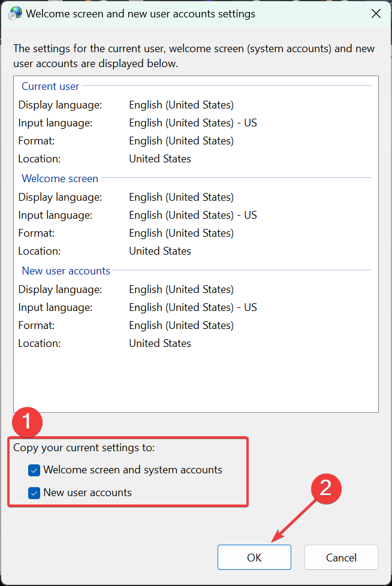Click the globe icon in the title bar
Image resolution: width=392 pixels, height=586 pixels.
click(x=14, y=13)
